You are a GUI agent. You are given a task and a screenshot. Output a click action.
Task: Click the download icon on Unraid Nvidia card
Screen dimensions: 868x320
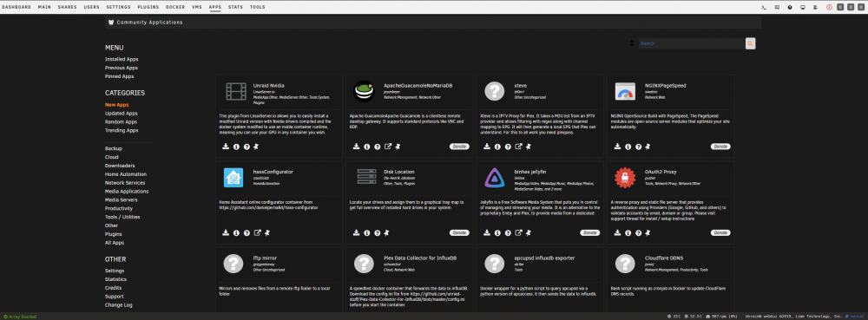coord(226,147)
